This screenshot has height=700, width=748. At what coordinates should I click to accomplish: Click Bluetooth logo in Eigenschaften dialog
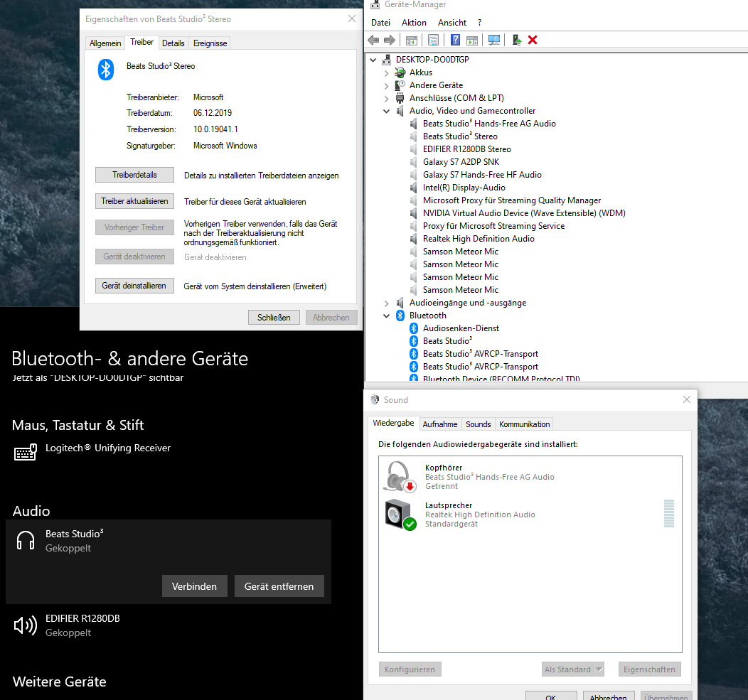(106, 70)
